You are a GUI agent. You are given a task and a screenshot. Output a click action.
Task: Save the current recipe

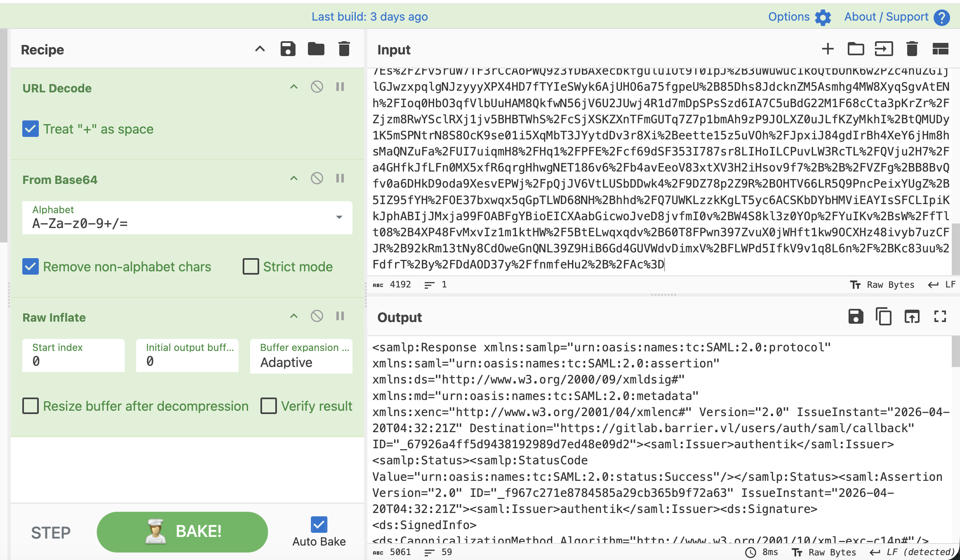(288, 49)
